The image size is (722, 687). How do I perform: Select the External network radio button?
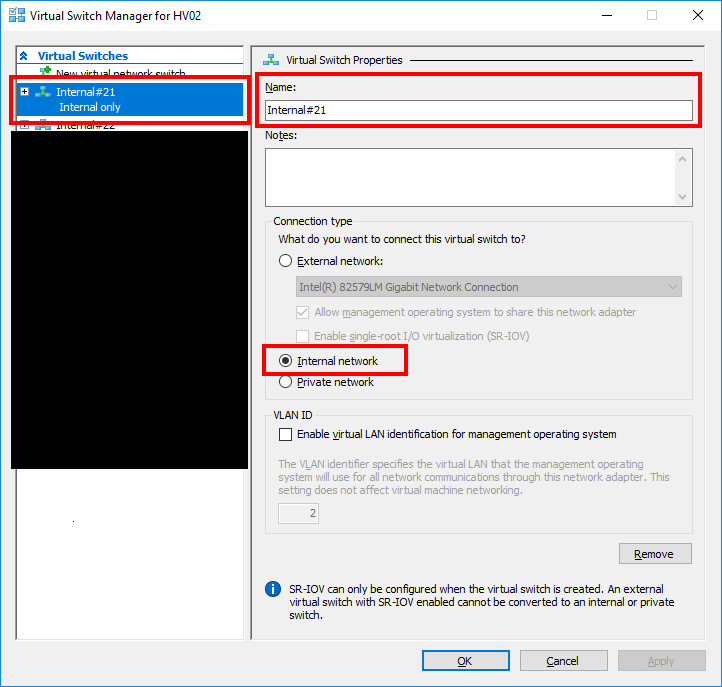(x=285, y=261)
